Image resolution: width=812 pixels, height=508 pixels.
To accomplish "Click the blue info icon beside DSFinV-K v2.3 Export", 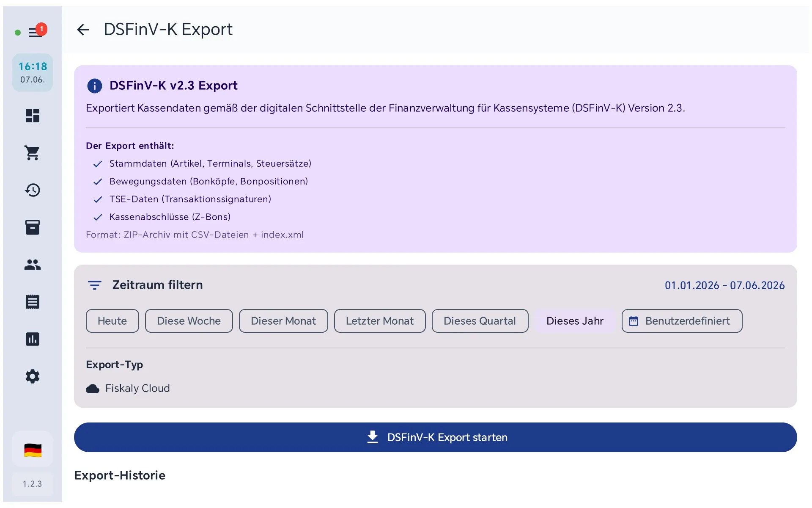I will coord(94,86).
